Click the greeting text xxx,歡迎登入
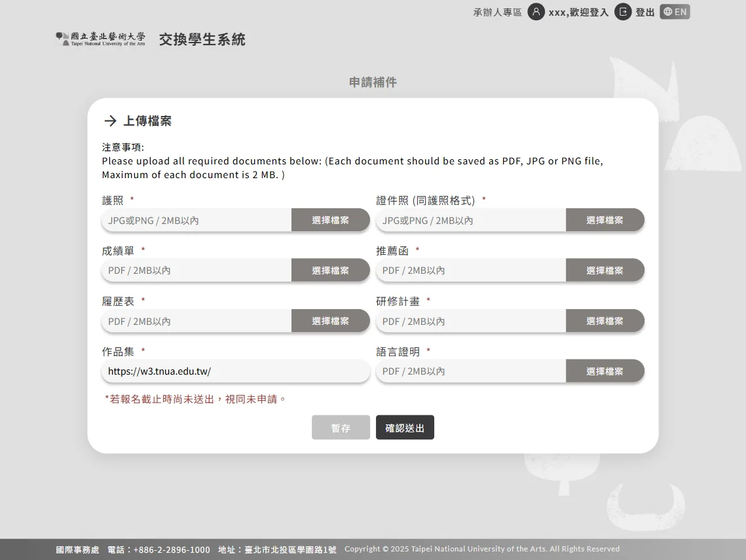 [x=579, y=12]
